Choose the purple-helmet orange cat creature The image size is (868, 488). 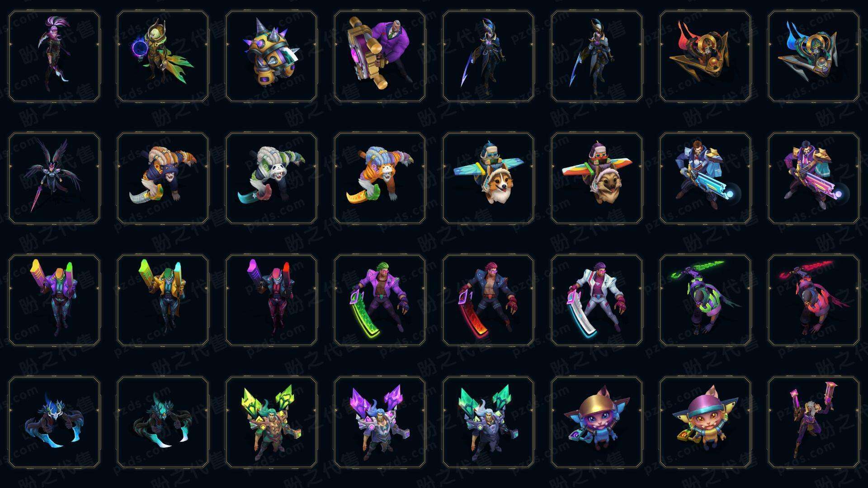705,422
